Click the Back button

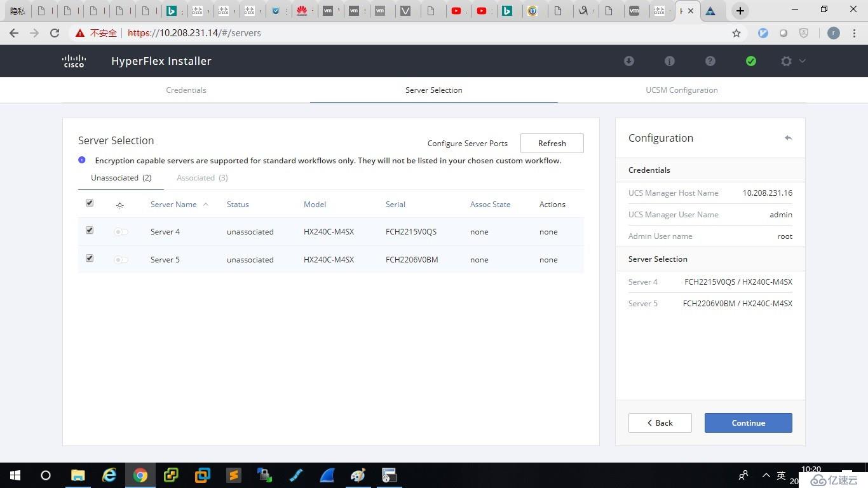tap(660, 423)
